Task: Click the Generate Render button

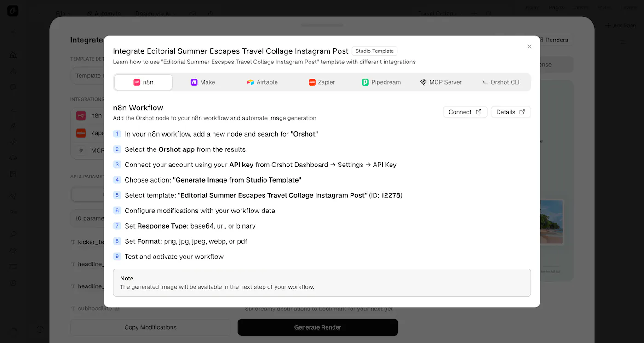Action: 318,327
